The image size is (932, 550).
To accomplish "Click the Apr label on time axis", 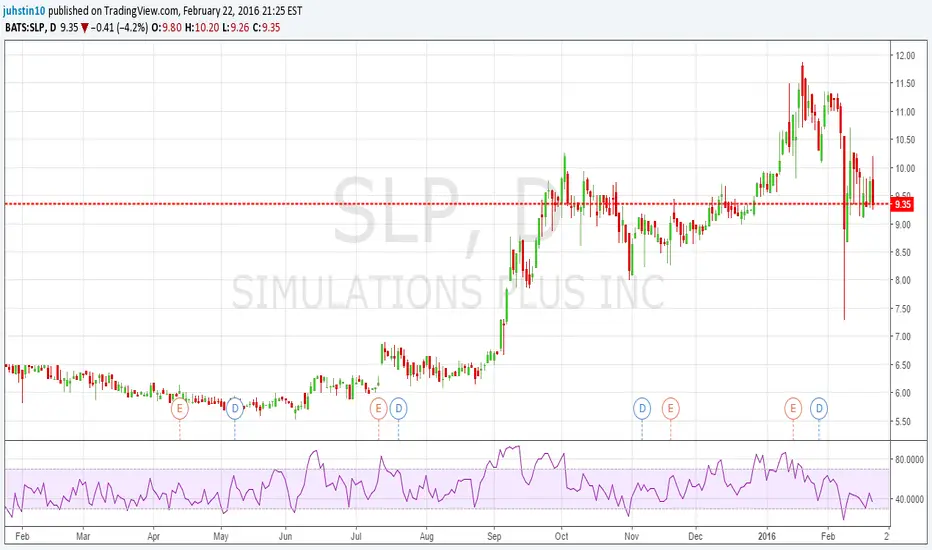I will [153, 536].
